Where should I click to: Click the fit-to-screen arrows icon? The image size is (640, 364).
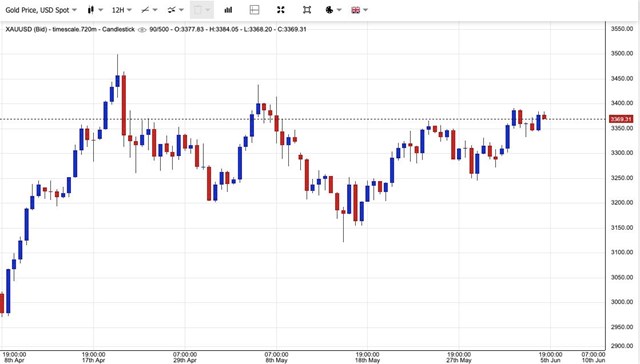(280, 10)
